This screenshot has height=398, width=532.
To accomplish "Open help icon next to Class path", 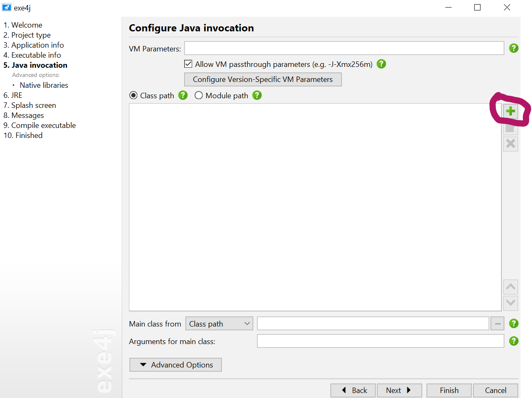I will coord(183,95).
